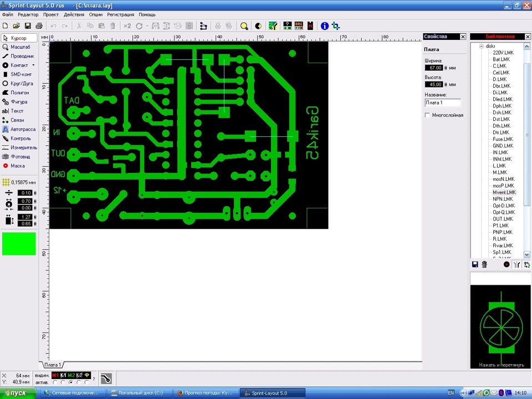Click the magnifier zoom toolbar icon

[244, 26]
